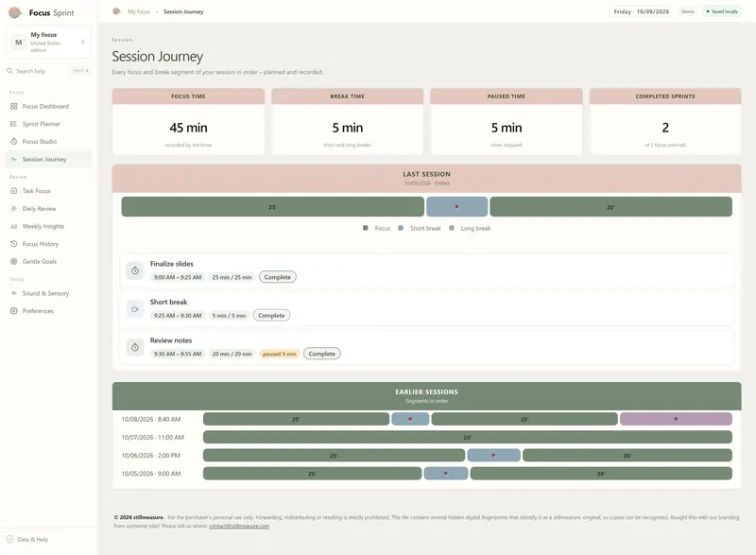Click the Weekly Insights bar chart icon

13,226
